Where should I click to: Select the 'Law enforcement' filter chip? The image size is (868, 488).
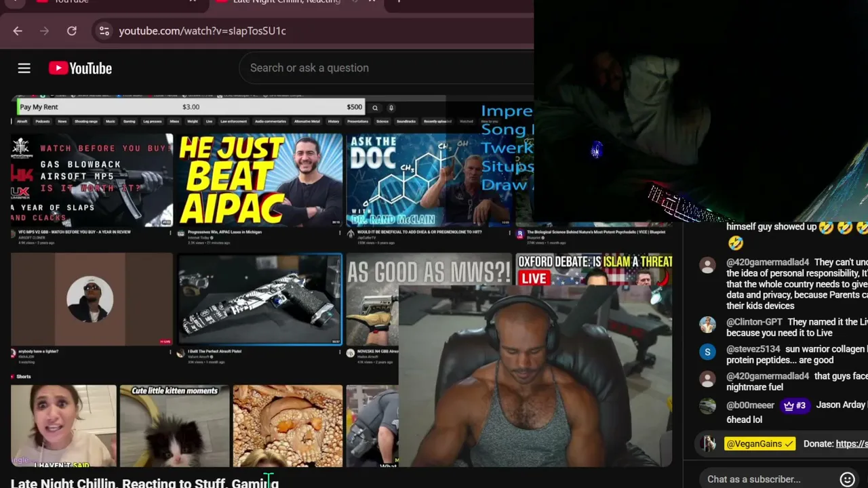[x=233, y=121]
